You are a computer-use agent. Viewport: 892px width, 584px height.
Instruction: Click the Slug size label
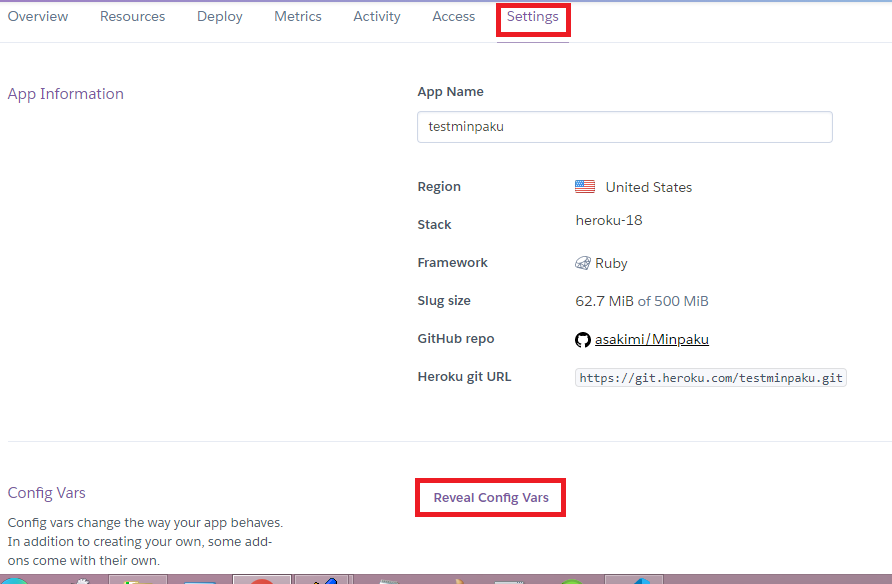444,301
